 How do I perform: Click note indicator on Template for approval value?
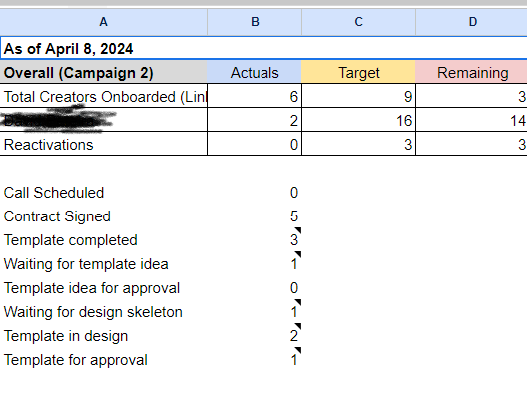tap(298, 350)
